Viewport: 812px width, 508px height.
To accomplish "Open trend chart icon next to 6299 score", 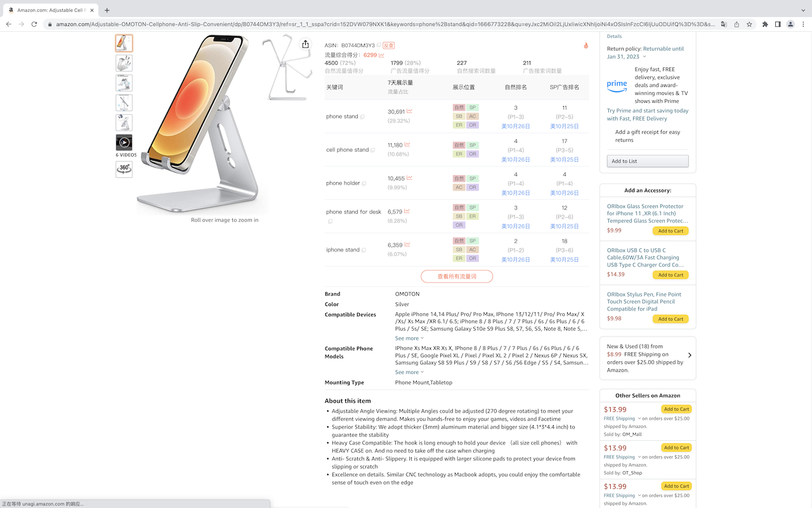I will (x=381, y=55).
